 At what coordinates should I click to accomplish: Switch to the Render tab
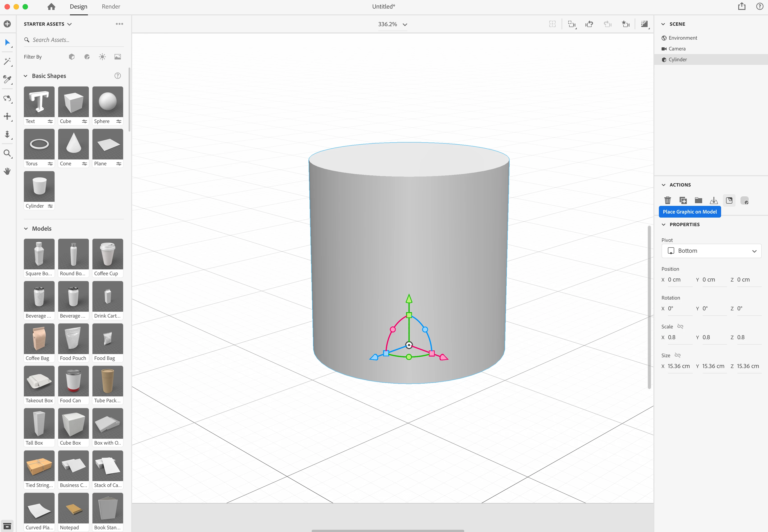[111, 7]
